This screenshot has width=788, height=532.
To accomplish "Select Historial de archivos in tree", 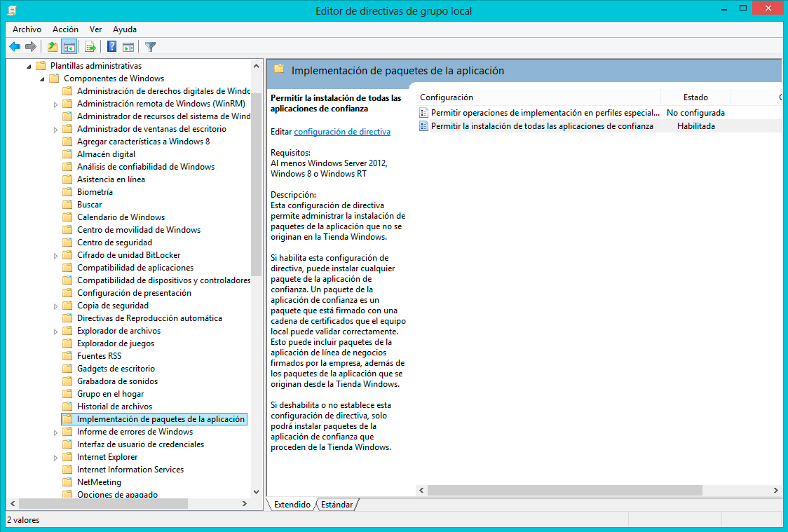I will [x=114, y=407].
